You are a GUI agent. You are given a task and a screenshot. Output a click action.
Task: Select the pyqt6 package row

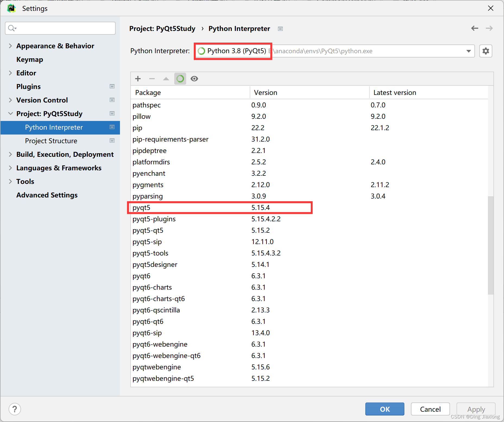click(309, 276)
